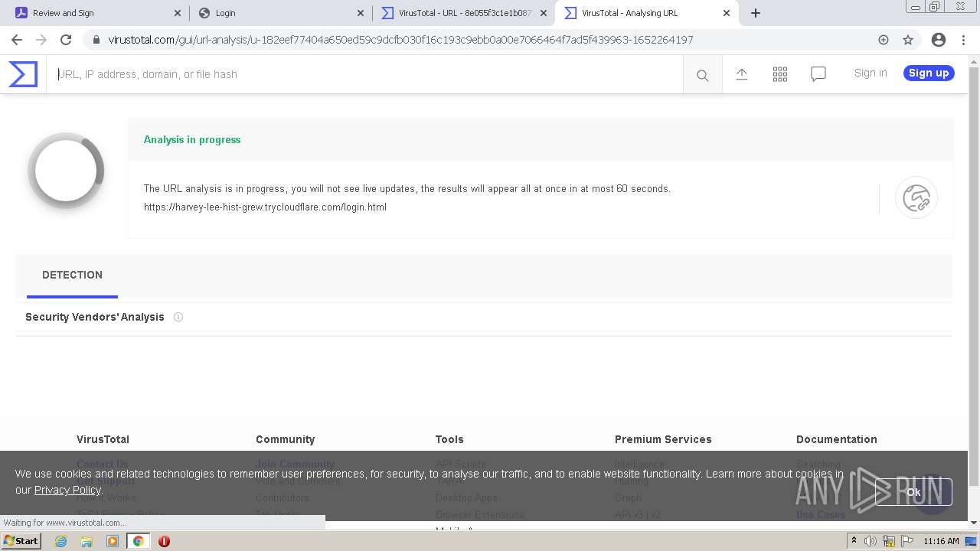Switch to the Review and Sign tab

pyautogui.click(x=98, y=13)
